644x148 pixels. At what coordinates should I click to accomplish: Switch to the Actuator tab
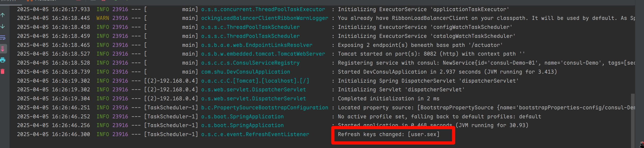click(x=45, y=1)
